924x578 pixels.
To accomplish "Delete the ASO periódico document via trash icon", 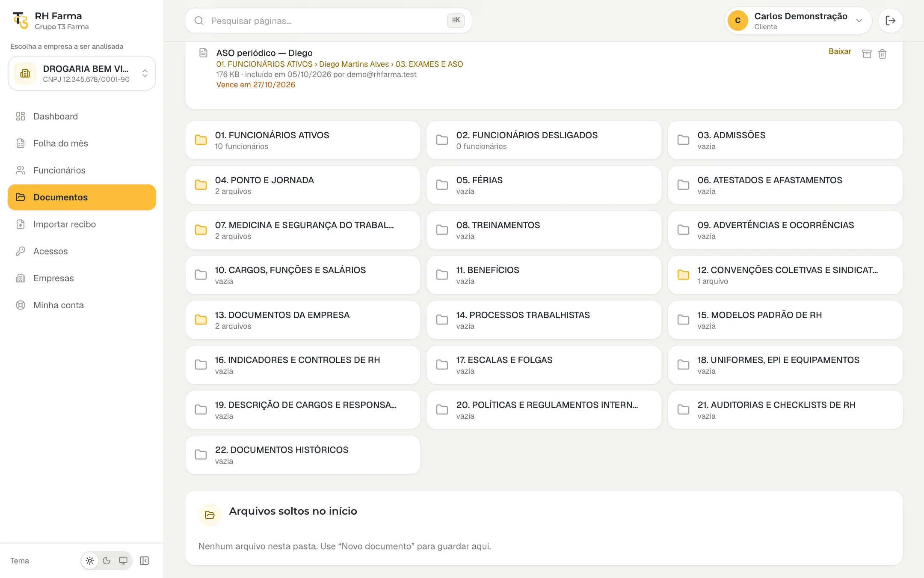I will 882,54.
